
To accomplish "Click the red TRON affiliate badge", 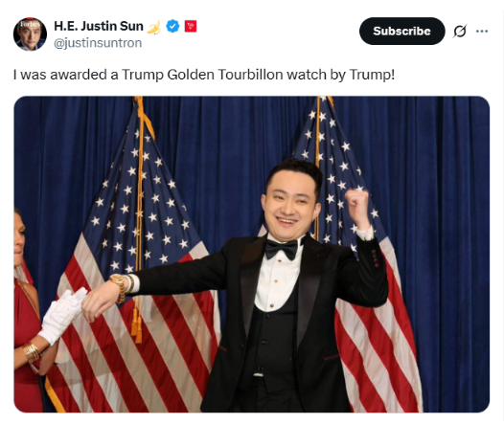I will tap(191, 26).
